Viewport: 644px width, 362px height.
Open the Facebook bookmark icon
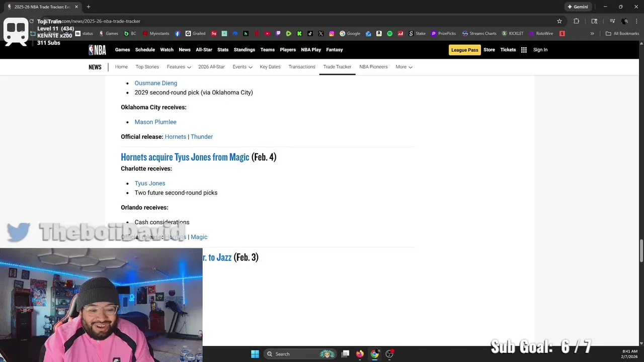coord(178,34)
